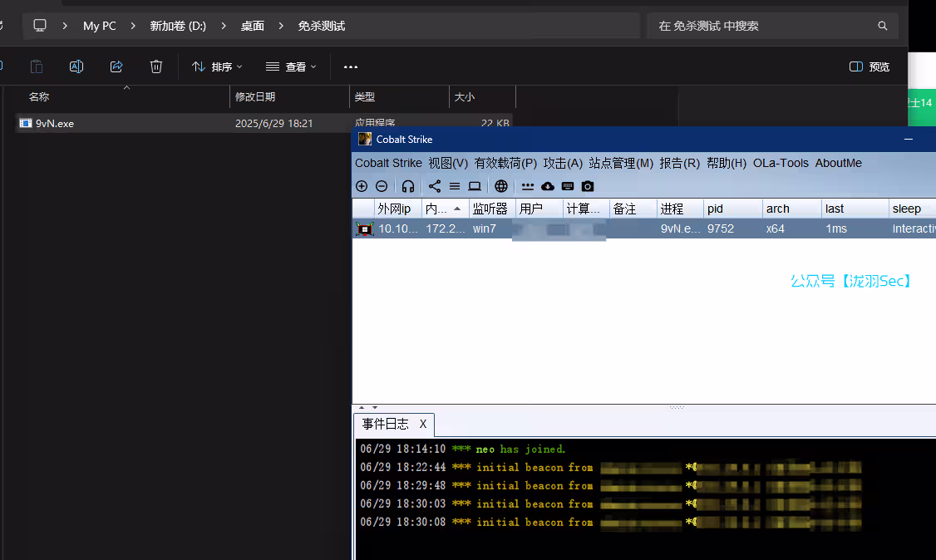Expand the 查看 view dropdown
The height and width of the screenshot is (560, 936).
tap(291, 66)
